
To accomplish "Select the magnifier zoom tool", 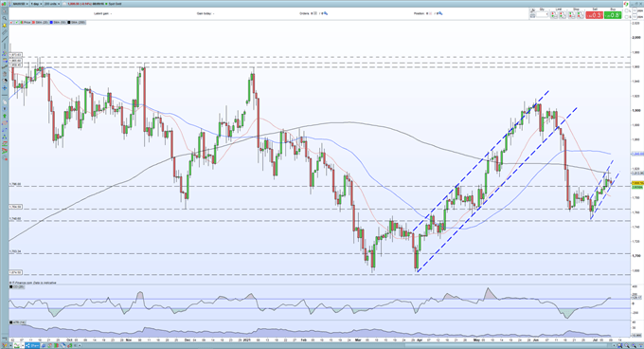I will tap(5, 18).
